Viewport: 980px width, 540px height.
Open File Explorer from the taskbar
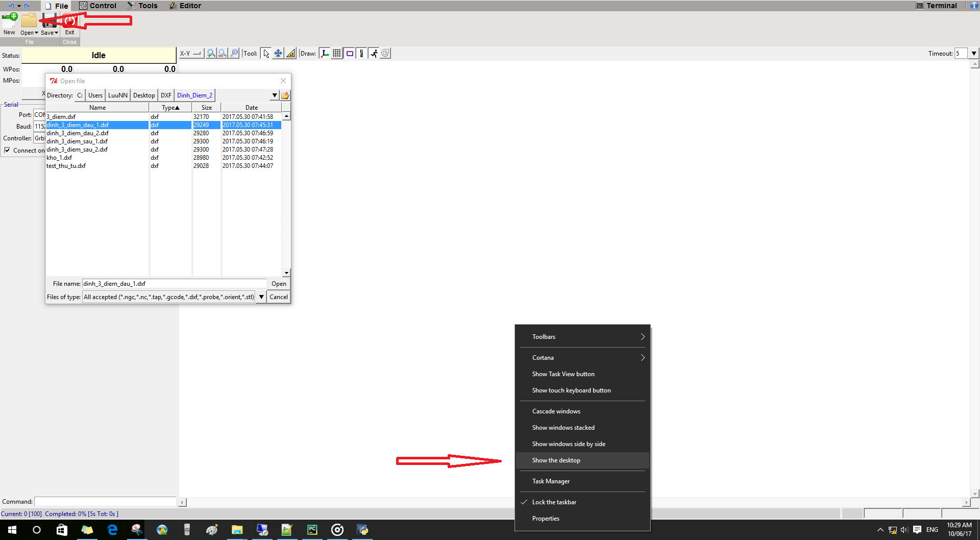click(237, 530)
